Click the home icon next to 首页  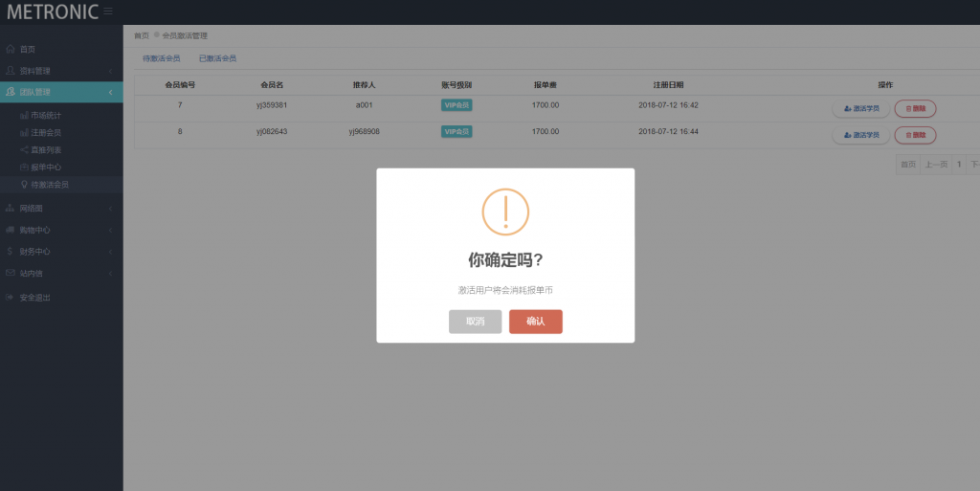coord(11,49)
